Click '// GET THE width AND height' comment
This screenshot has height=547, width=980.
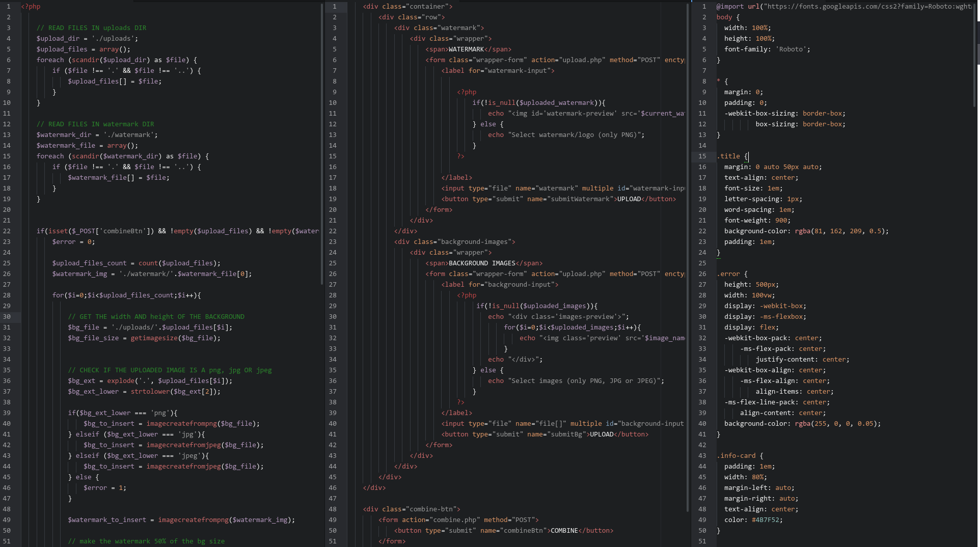coord(156,317)
